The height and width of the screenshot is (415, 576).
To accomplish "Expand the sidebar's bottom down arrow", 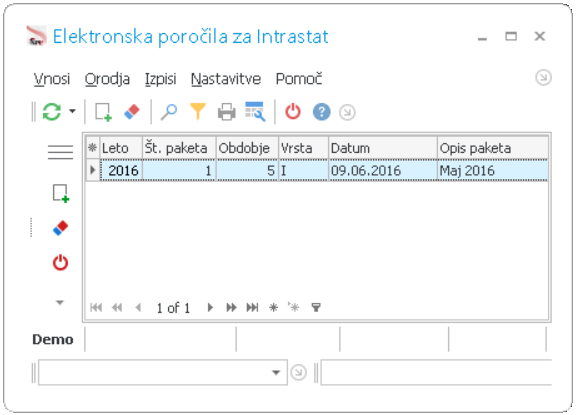I will 60,302.
